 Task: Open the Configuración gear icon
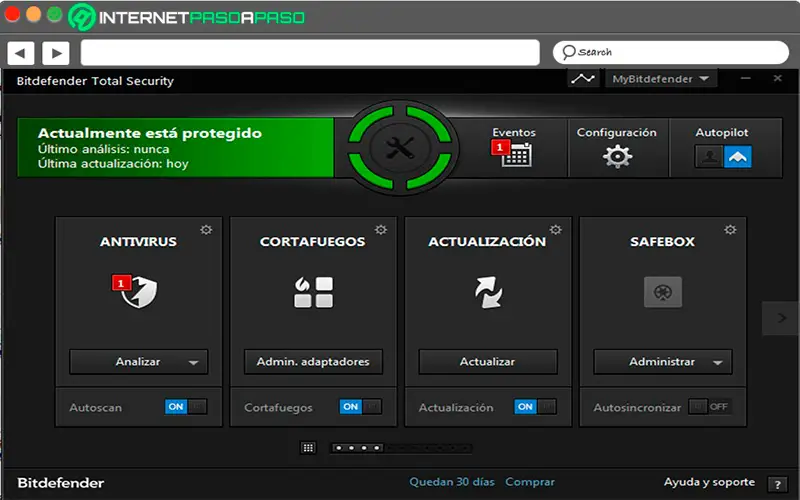coord(617,156)
